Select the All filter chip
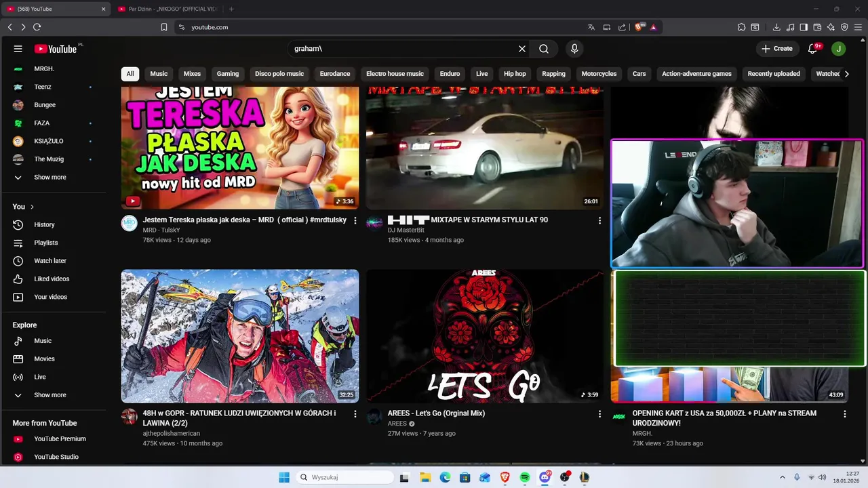This screenshot has height=488, width=868. (130, 74)
